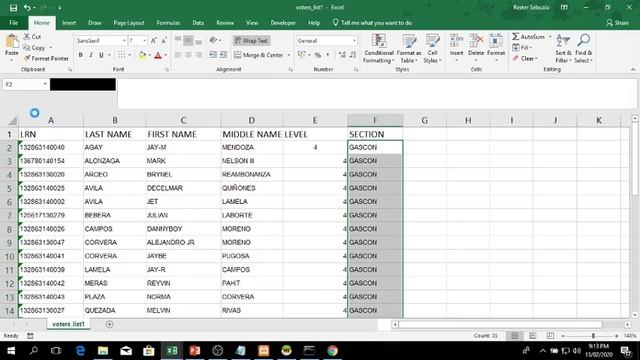Click Merge & Center button
This screenshot has width=640, height=360.
click(259, 55)
